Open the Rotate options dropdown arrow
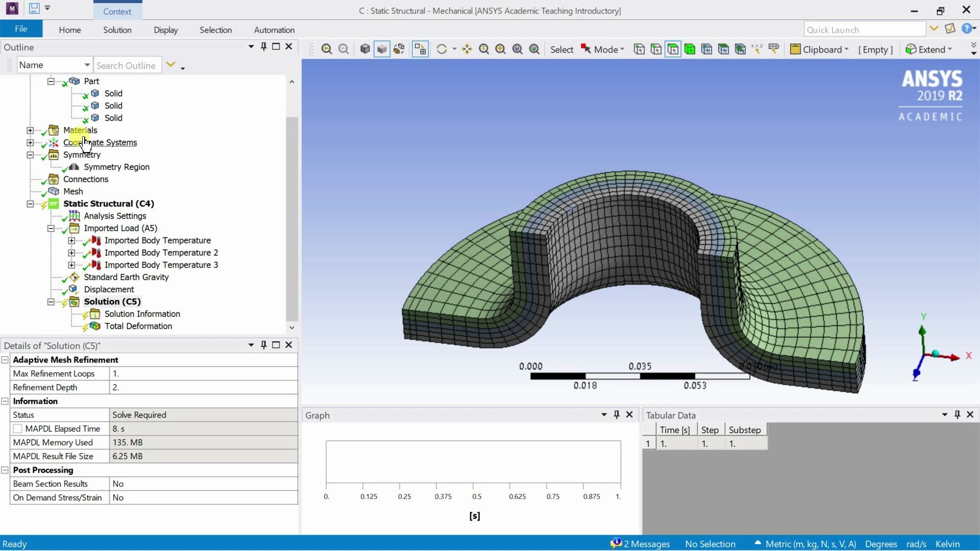 click(454, 49)
